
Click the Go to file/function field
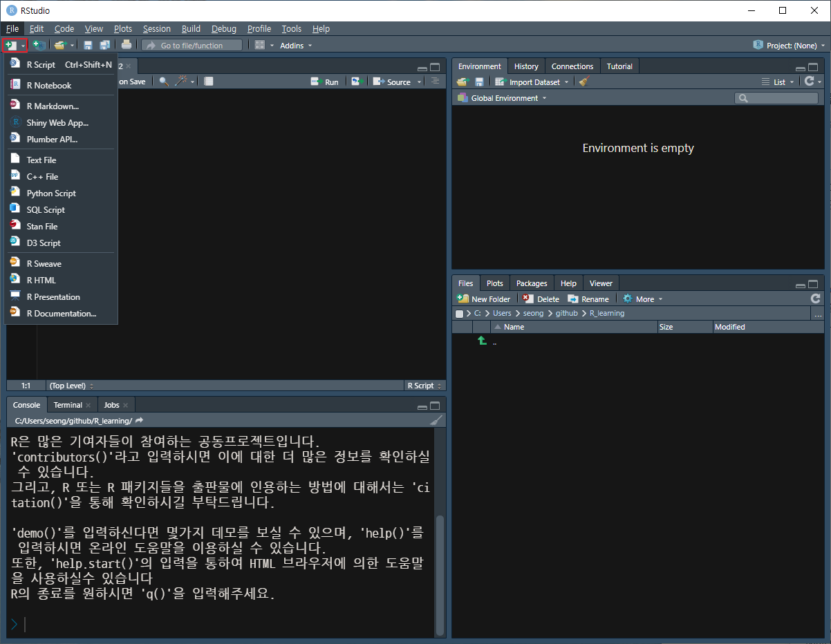(192, 45)
